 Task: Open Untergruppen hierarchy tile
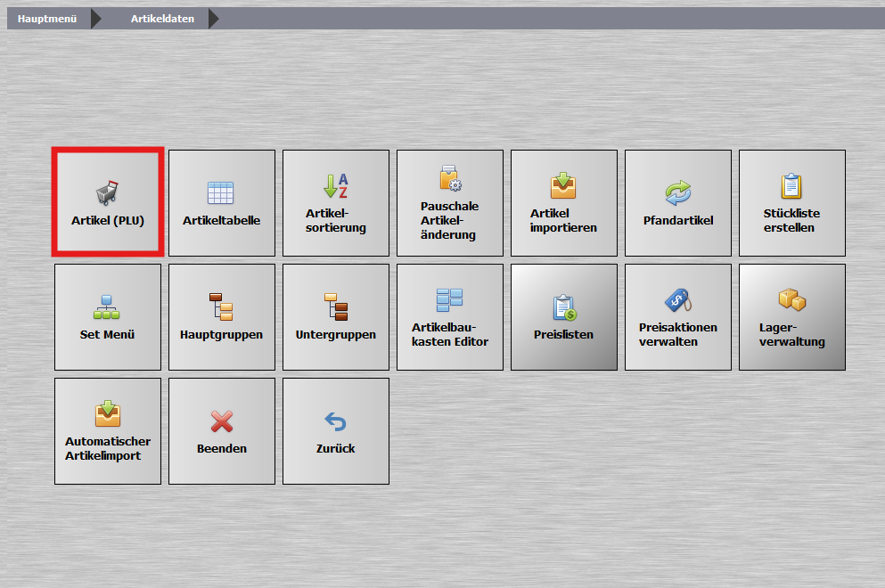(335, 317)
